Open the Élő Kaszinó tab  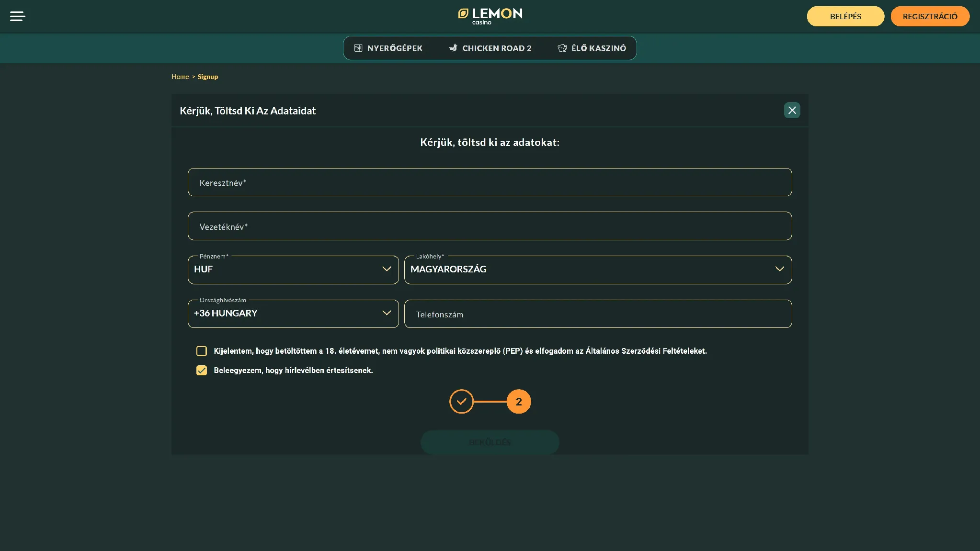click(x=592, y=48)
